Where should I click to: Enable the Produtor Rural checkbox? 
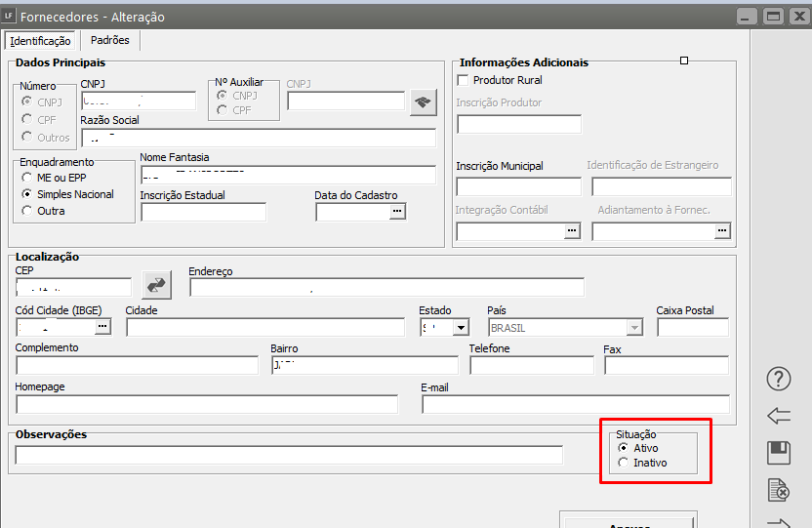pyautogui.click(x=464, y=80)
